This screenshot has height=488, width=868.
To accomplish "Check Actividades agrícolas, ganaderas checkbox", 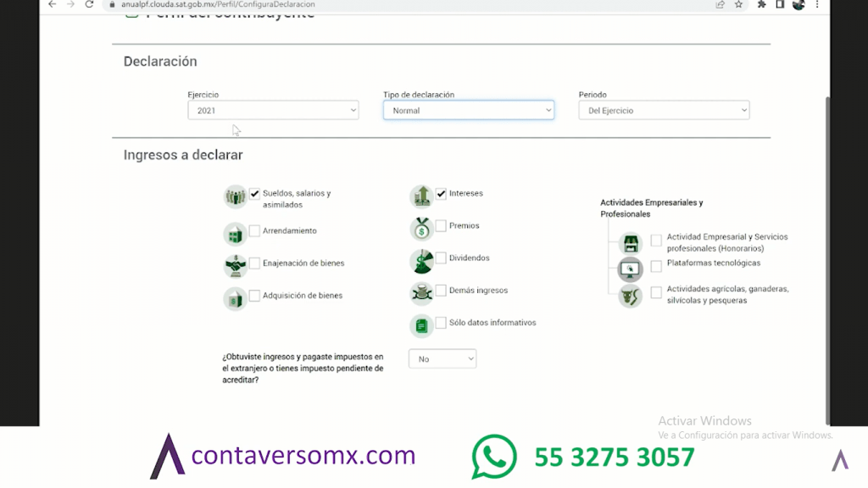I will pyautogui.click(x=656, y=292).
